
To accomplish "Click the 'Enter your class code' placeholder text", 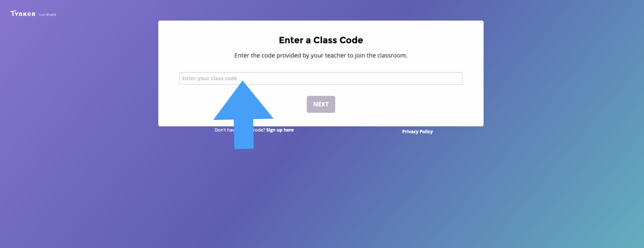I will pyautogui.click(x=209, y=78).
